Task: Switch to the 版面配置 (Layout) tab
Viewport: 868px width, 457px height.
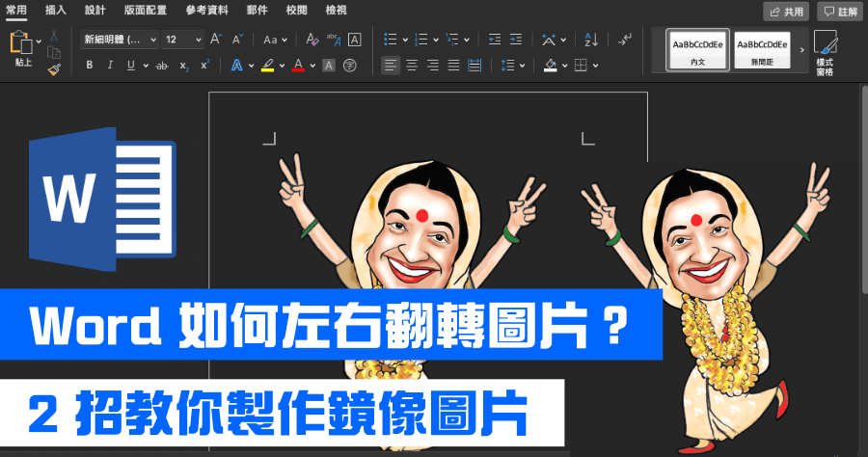Action: (x=145, y=10)
